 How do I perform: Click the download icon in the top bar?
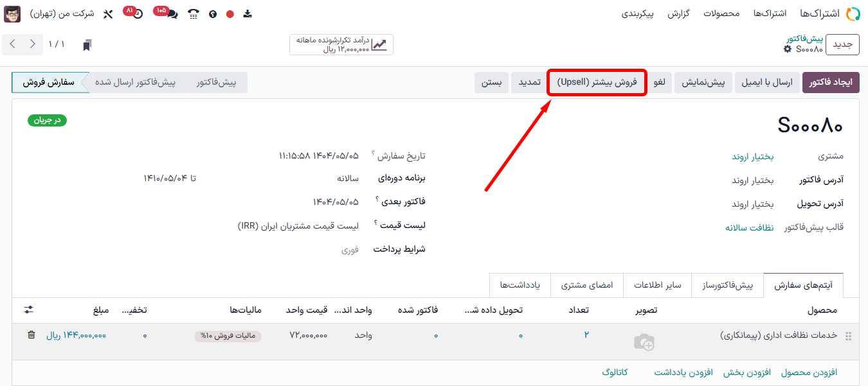[248, 13]
